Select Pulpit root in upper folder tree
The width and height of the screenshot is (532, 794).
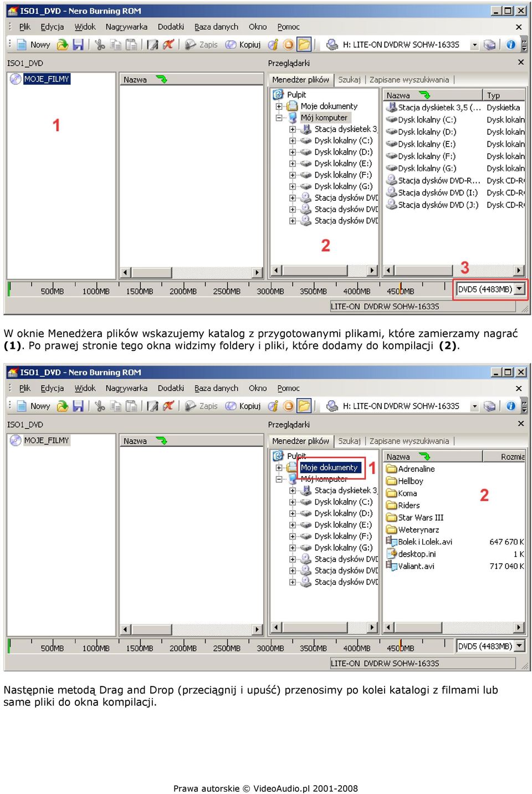(x=296, y=95)
